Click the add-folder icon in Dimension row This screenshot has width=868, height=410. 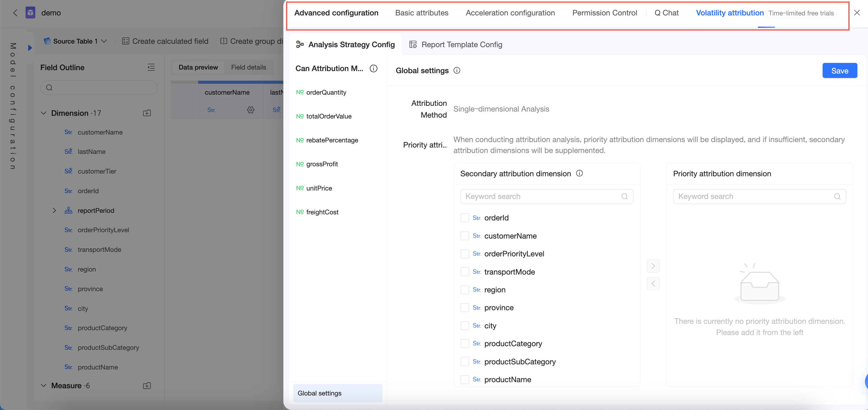[147, 113]
